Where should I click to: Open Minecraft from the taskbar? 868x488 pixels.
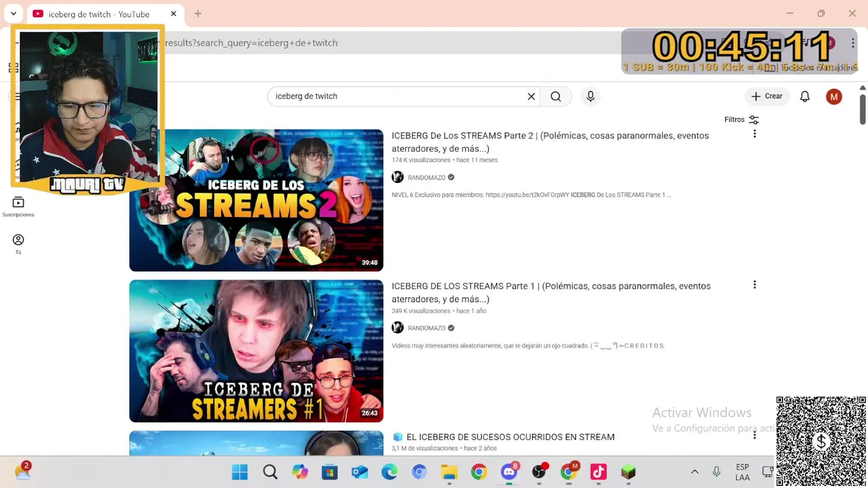click(628, 472)
